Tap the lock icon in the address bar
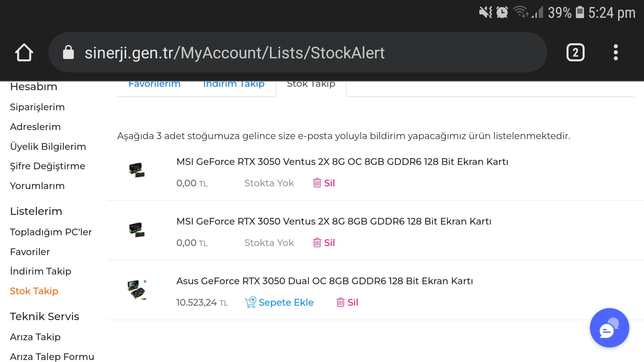The image size is (644, 362). [68, 53]
